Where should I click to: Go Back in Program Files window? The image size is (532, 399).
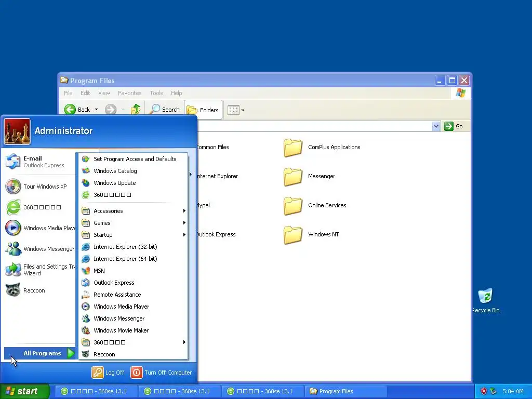(x=78, y=109)
